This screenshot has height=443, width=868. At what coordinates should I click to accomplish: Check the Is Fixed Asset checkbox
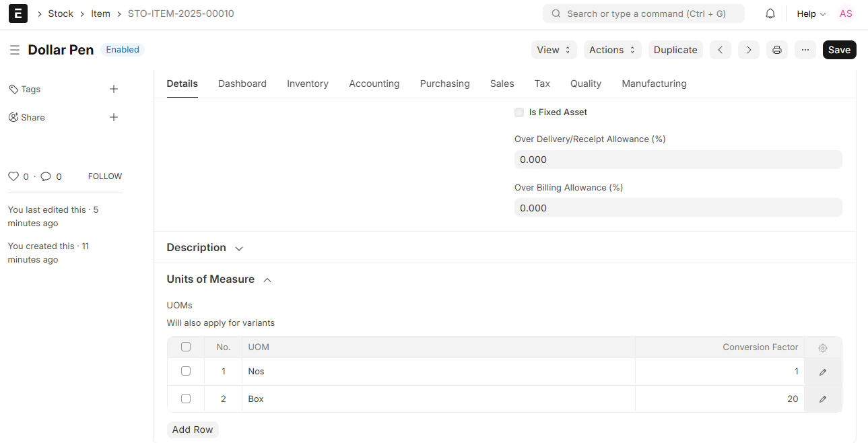click(519, 112)
